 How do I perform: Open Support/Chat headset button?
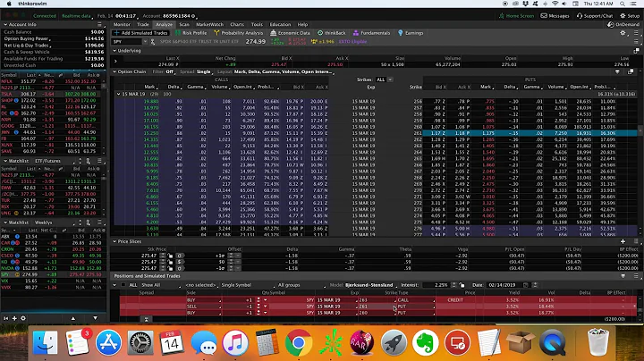pos(594,16)
